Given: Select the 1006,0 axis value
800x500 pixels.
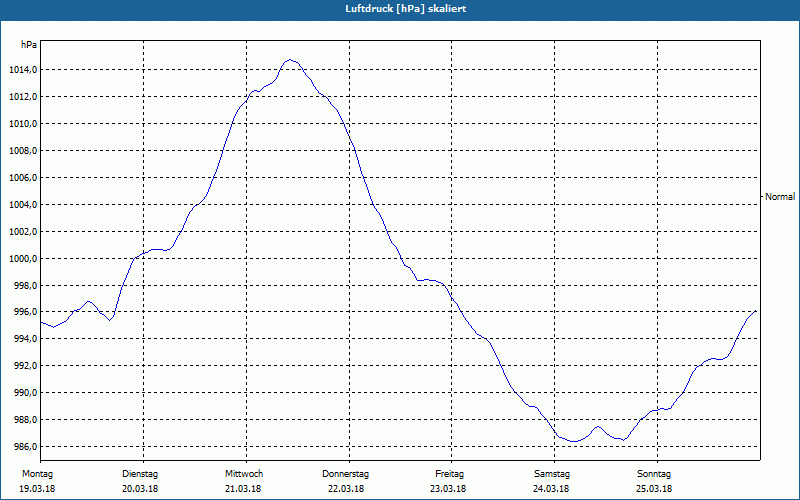Looking at the screenshot, I should [23, 178].
